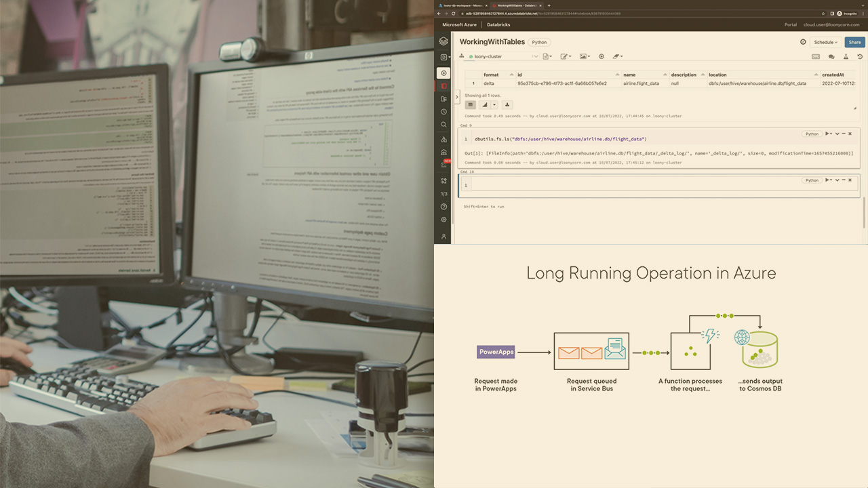868x488 pixels.
Task: Open the revision history icon
Action: click(x=860, y=57)
